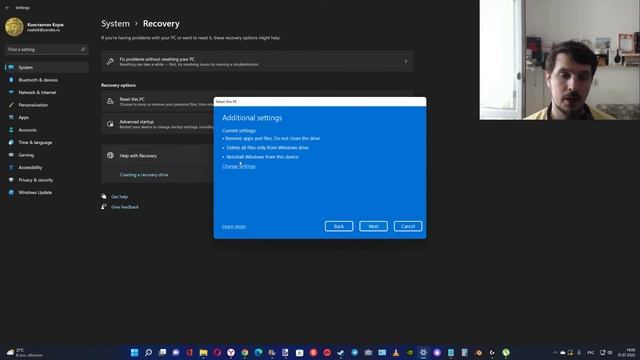640x360 pixels.
Task: Open Telegram from the taskbar
Action: point(354,352)
